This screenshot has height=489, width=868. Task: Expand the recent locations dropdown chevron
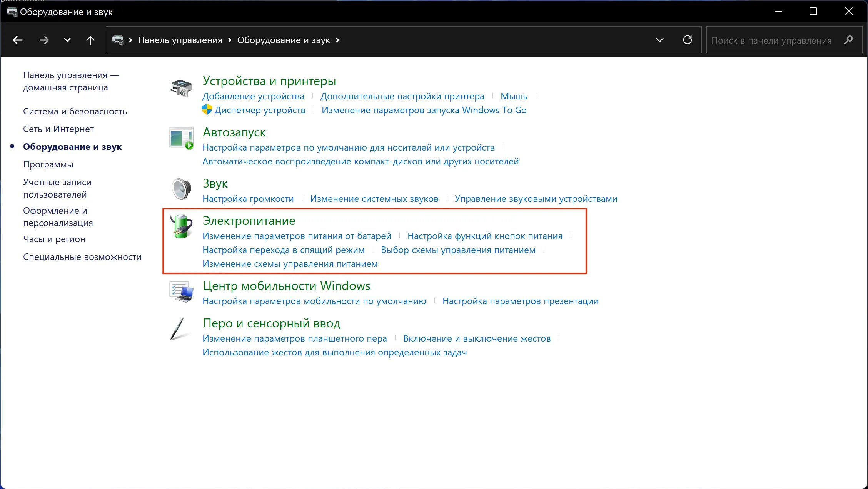click(x=67, y=40)
